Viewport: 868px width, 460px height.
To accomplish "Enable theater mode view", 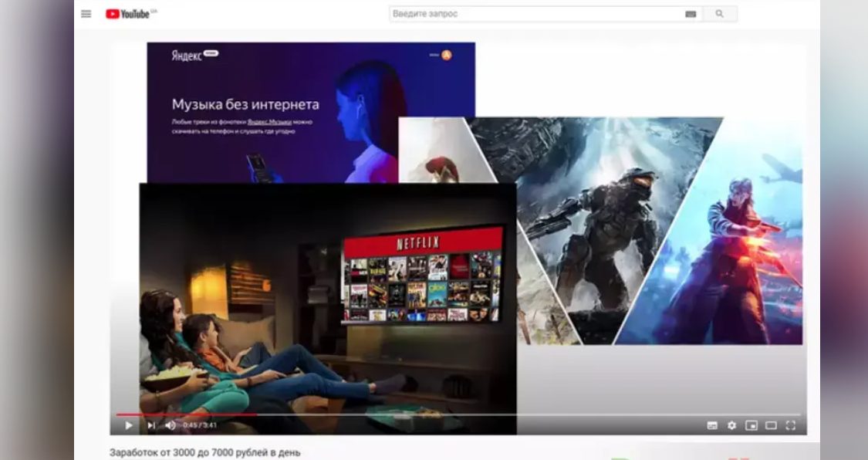I will click(x=771, y=425).
